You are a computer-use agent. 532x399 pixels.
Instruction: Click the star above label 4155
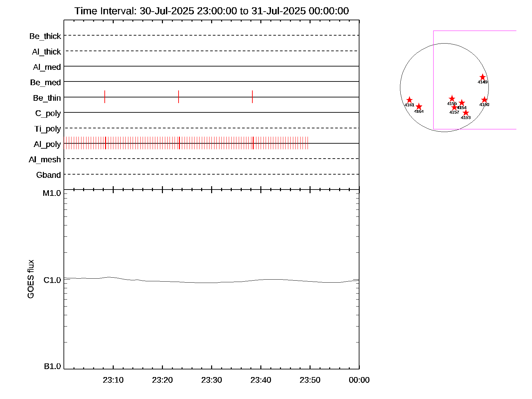452,99
